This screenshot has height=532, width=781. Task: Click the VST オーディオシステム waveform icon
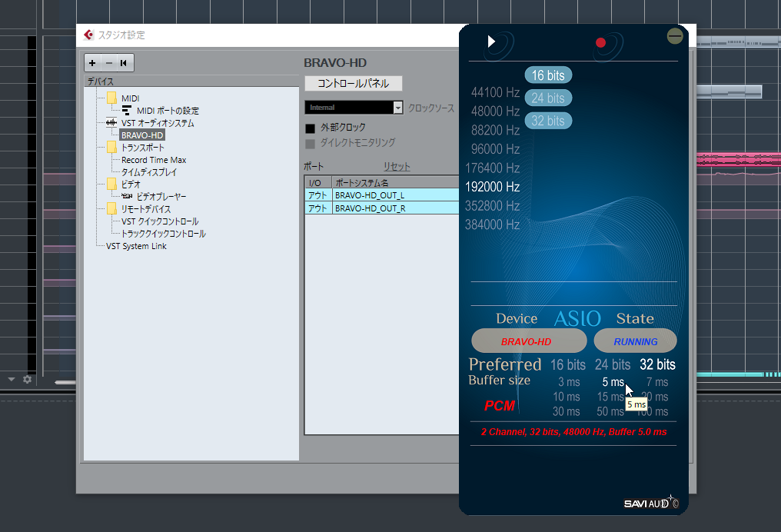111,122
